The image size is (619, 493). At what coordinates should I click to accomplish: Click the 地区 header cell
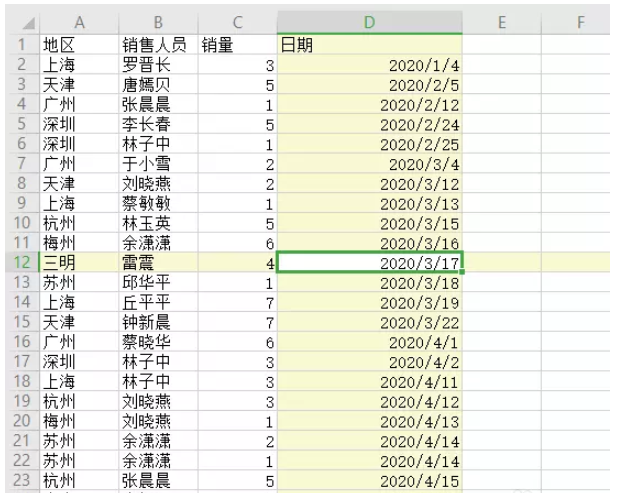(79, 45)
